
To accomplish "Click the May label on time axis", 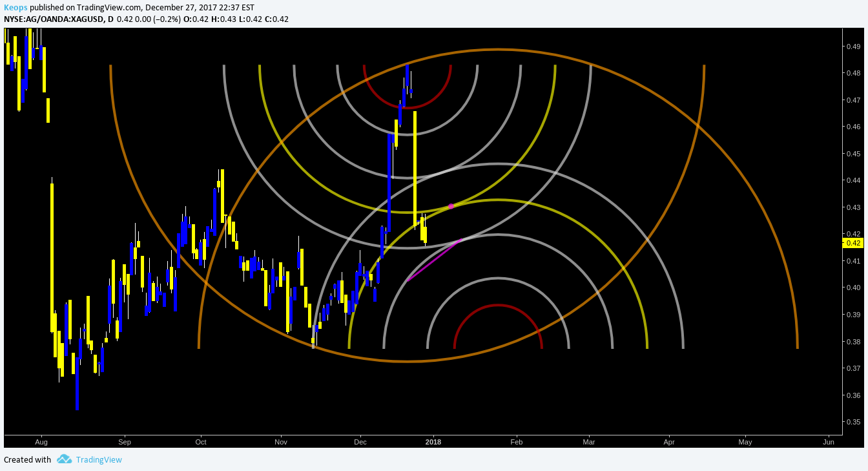I will point(745,443).
